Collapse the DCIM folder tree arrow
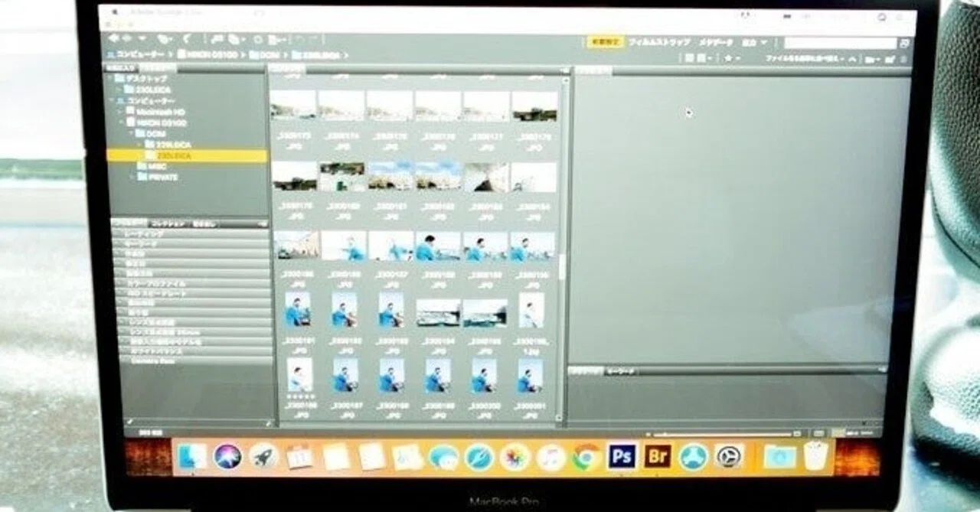Screen dimensions: 980x512 130,133
